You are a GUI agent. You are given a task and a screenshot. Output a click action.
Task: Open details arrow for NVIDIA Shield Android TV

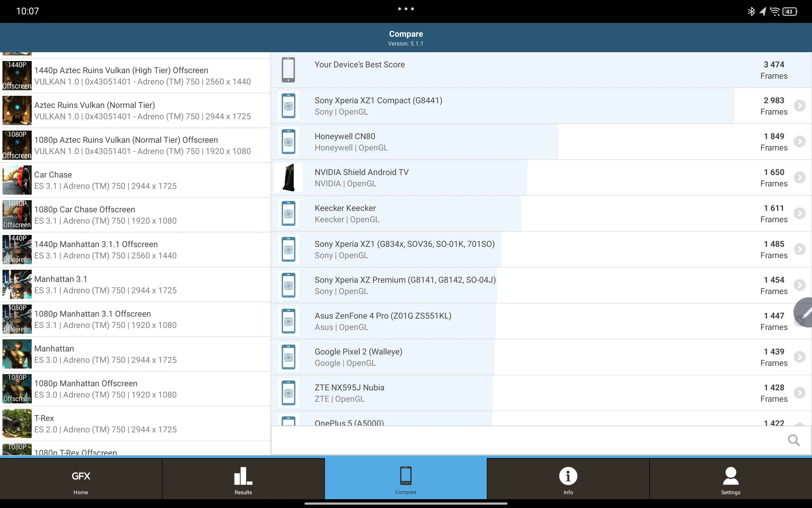point(799,177)
